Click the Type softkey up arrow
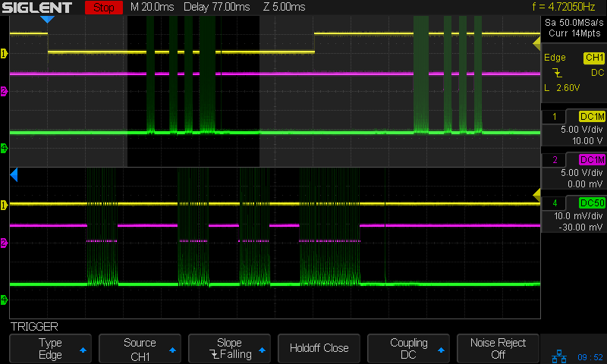This screenshot has width=607, height=364. pos(83,350)
